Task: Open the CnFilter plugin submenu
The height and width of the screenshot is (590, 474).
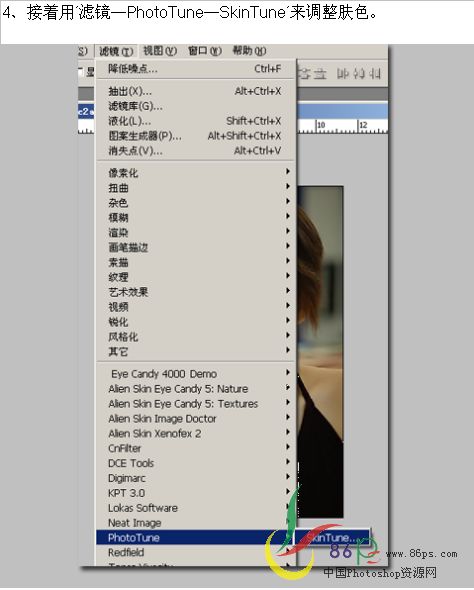Action: pos(196,448)
